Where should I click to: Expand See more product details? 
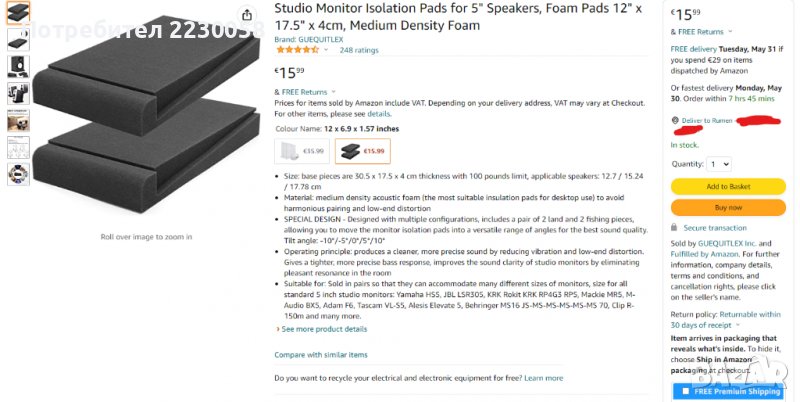322,329
